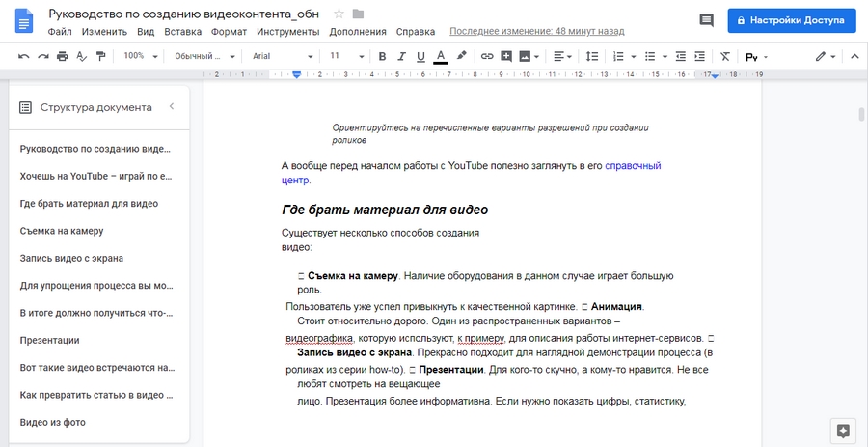Select the Paint format roller tool
The image size is (868, 447).
point(101,56)
